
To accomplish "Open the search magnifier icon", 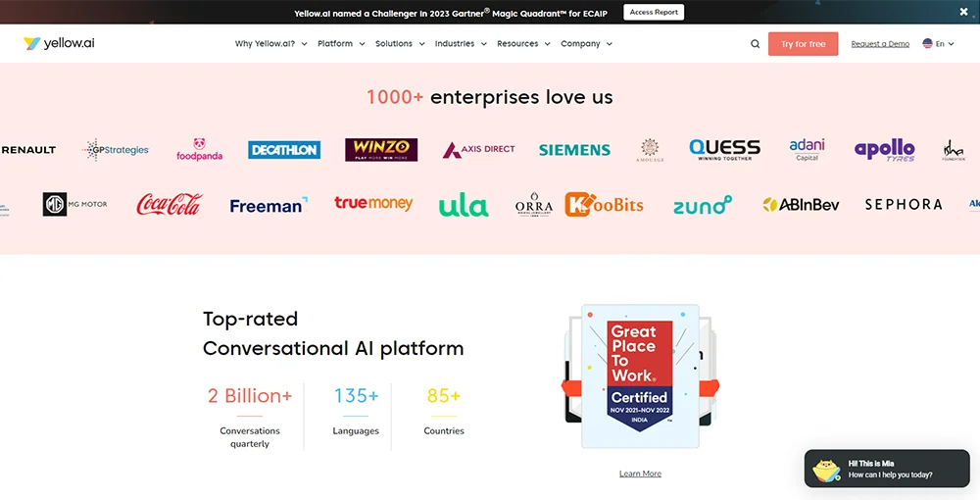I will (755, 44).
